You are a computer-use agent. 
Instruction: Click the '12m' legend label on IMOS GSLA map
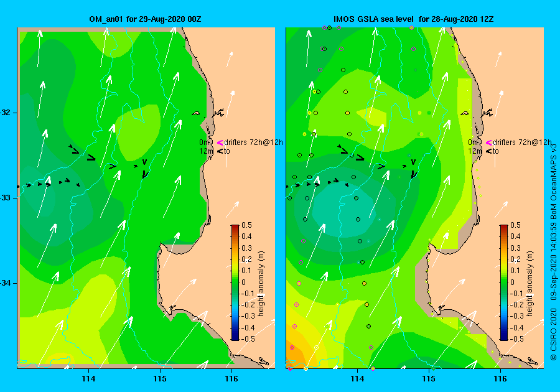point(475,151)
